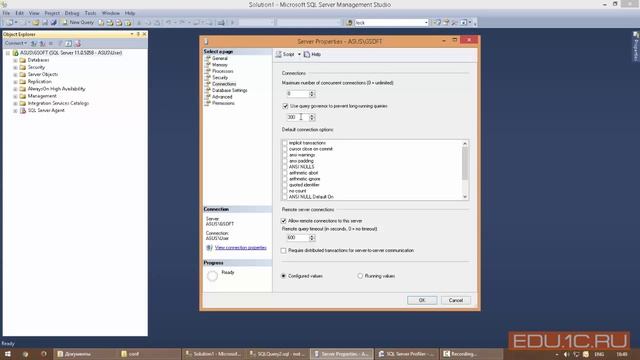Select the General page in Server Properties
Viewport: 640px width, 360px height.
220,58
